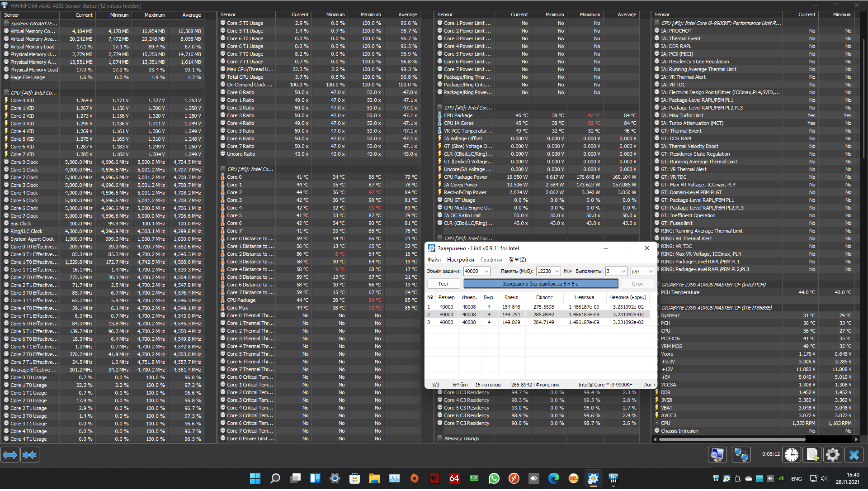868x491 pixels.
Task: Open the Память (МиБ) dropdown
Action: (557, 271)
